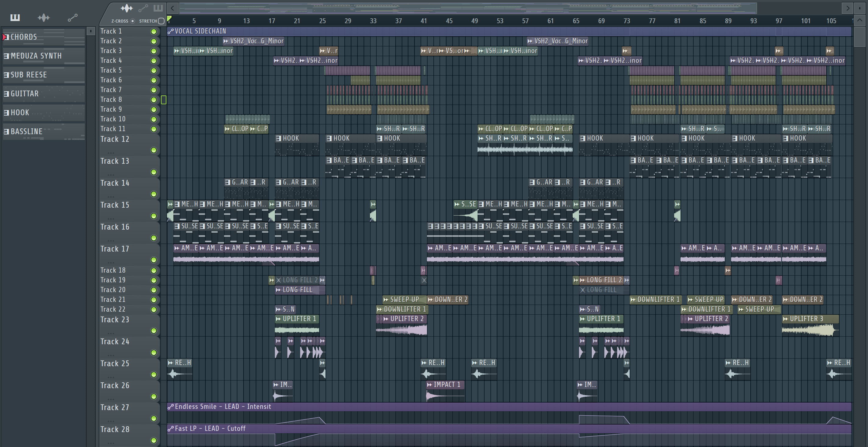Viewport: 868px width, 447px height.
Task: Mute Track 8 using green switch
Action: point(154,100)
